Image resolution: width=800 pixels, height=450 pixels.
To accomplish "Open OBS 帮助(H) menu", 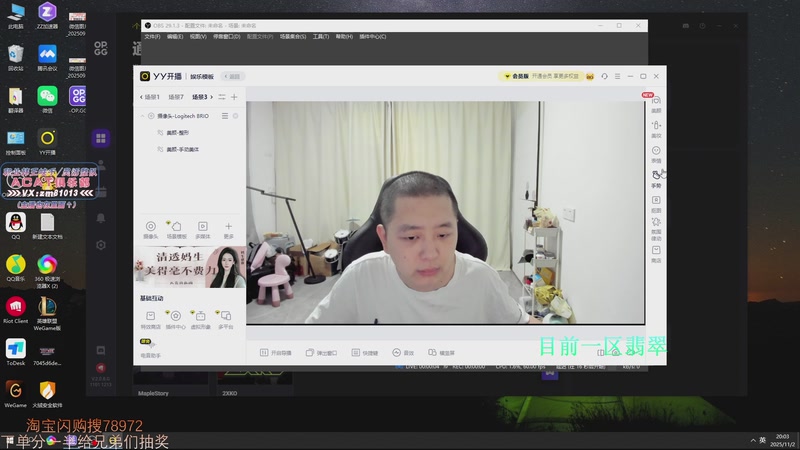I will coord(344,37).
